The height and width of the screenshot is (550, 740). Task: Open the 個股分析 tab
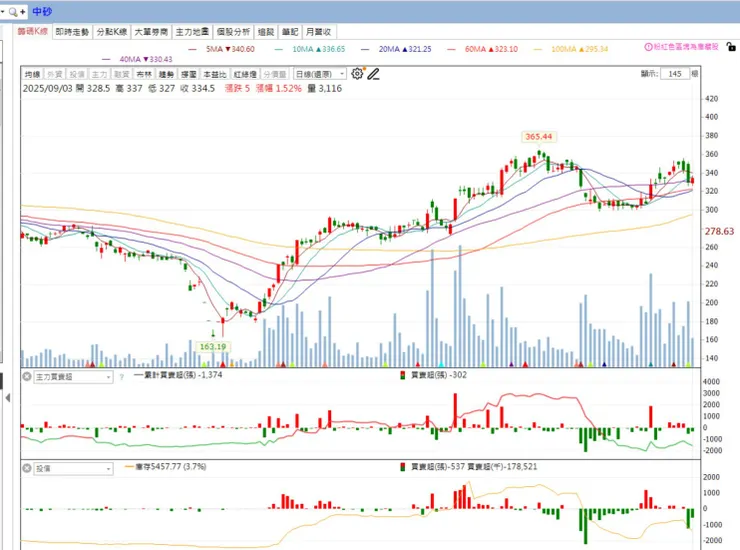point(233,32)
